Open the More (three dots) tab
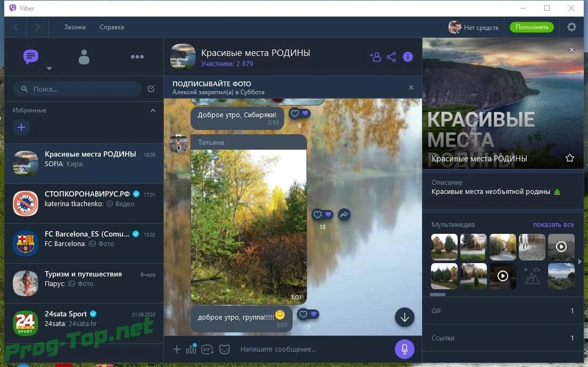 pyautogui.click(x=137, y=56)
